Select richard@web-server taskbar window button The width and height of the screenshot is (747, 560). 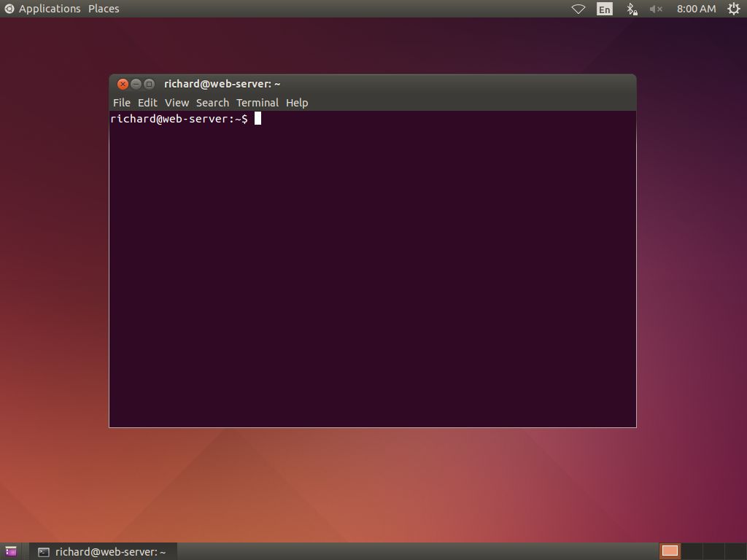102,551
